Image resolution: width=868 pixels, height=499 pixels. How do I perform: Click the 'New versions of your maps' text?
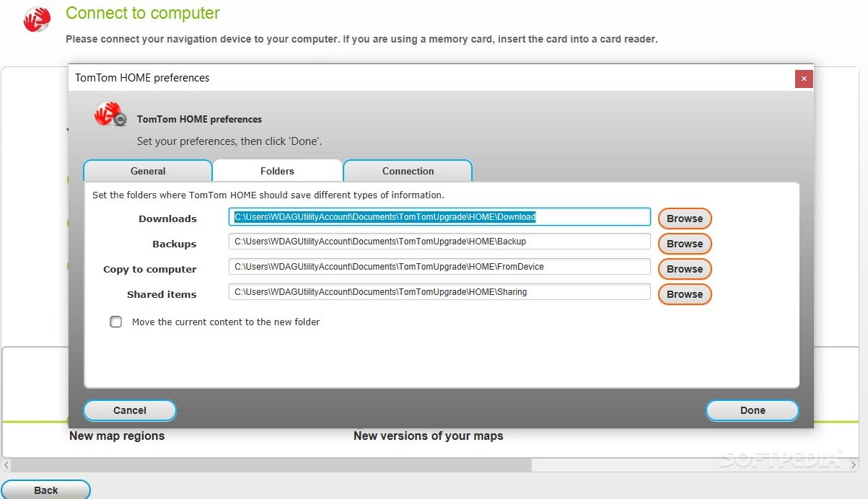428,436
